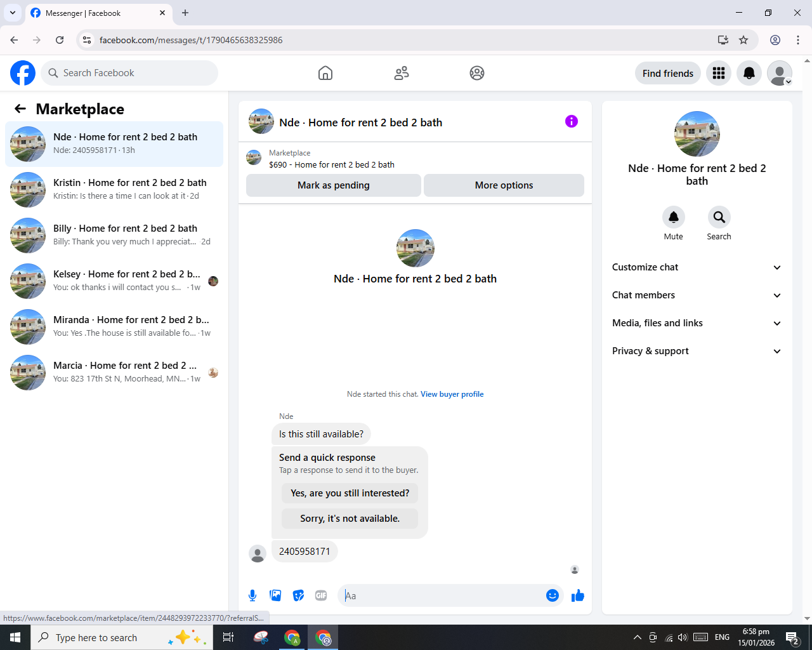The image size is (812, 650).
Task: Click the browser back arrow
Action: pos(14,40)
